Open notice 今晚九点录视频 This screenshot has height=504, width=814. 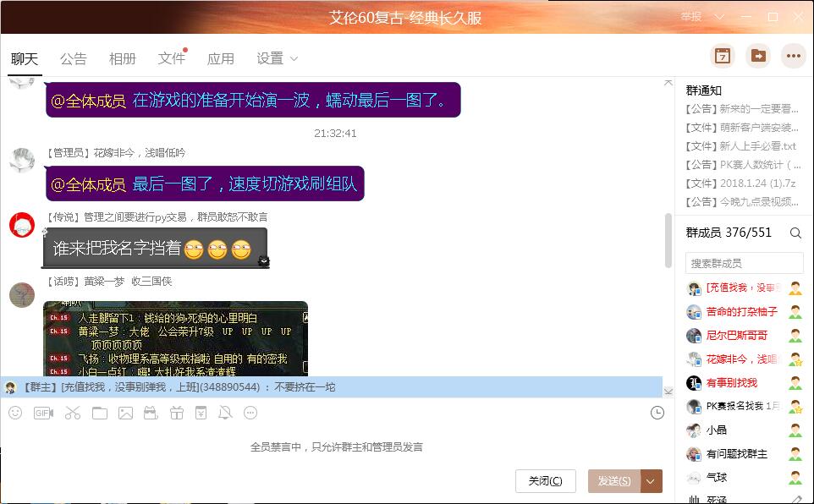(x=742, y=202)
